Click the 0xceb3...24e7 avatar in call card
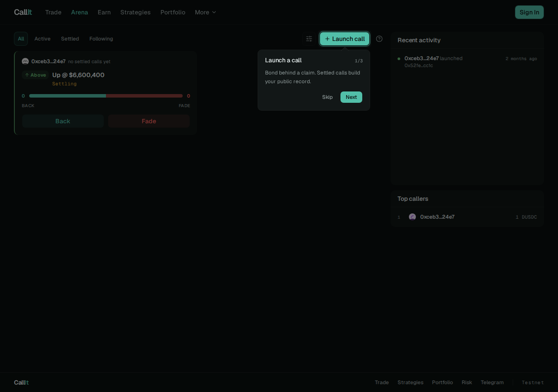Viewport: 558px width, 392px height. [x=25, y=61]
